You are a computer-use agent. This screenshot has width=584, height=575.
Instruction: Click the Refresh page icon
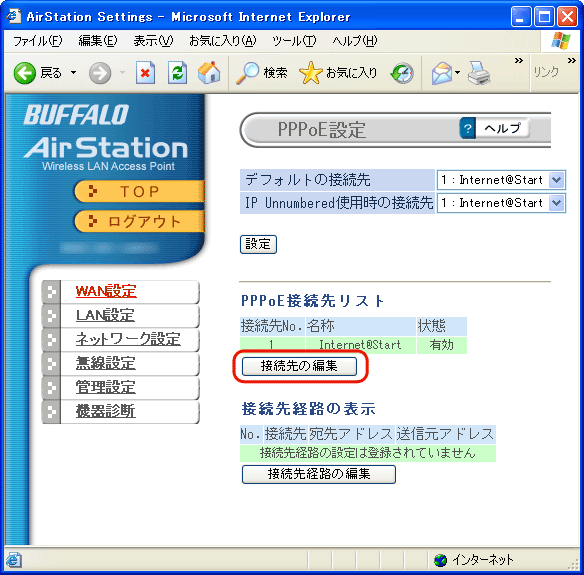pyautogui.click(x=177, y=73)
